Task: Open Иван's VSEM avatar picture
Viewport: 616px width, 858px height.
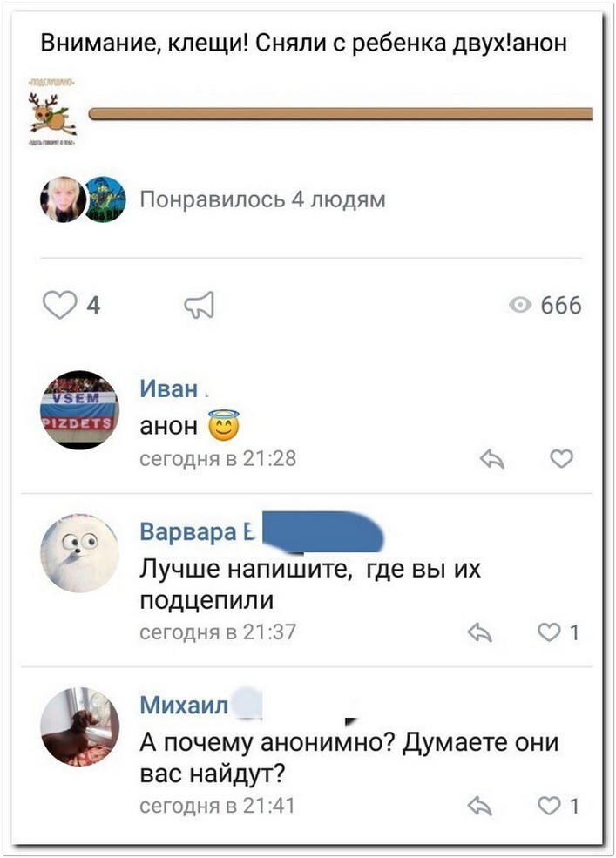Action: 80,410
